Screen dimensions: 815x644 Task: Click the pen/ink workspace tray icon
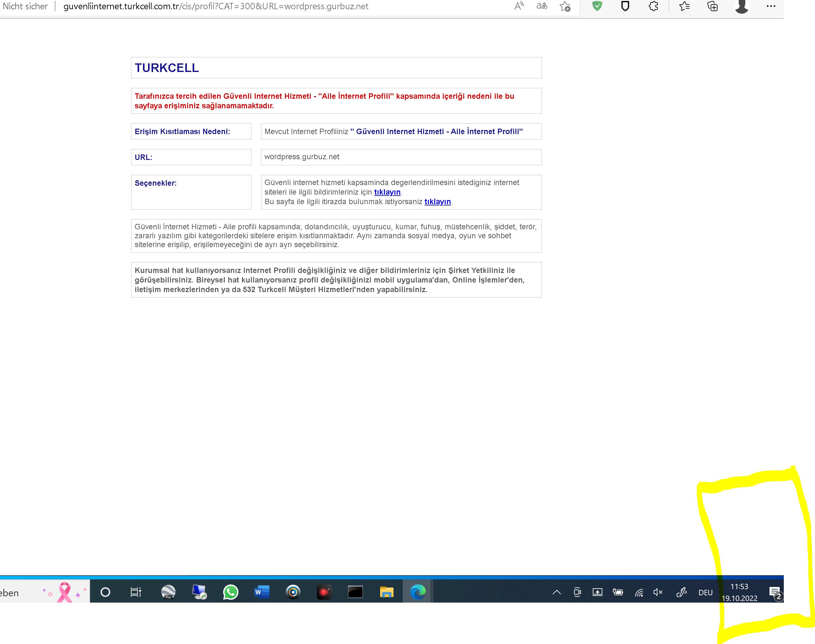point(682,592)
